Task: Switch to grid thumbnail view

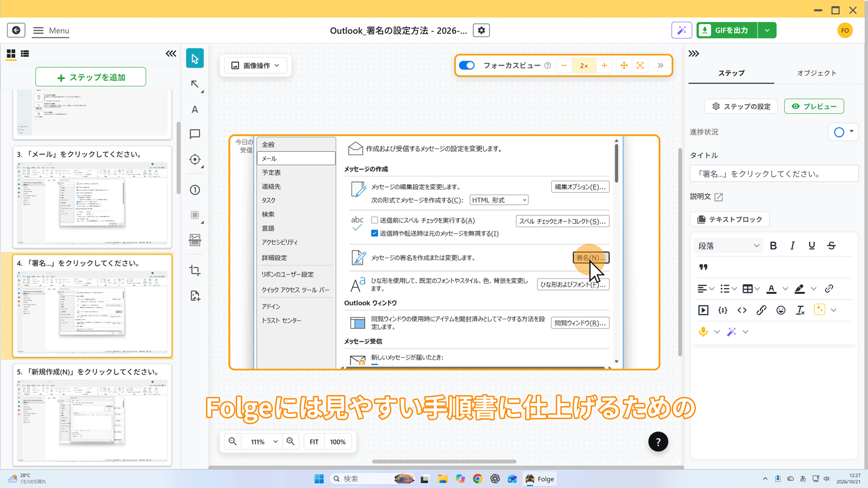Action: (x=11, y=54)
